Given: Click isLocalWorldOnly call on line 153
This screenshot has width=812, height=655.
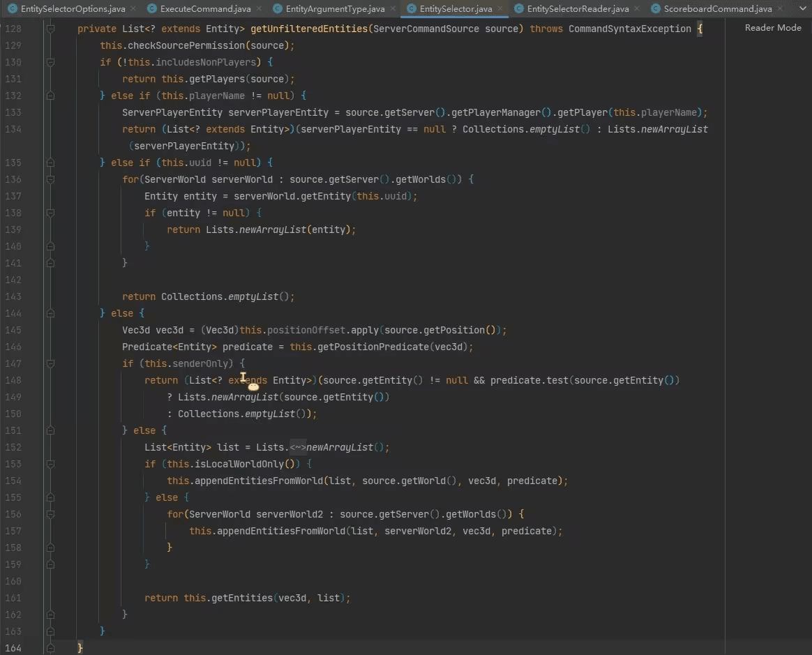Looking at the screenshot, I should point(239,464).
